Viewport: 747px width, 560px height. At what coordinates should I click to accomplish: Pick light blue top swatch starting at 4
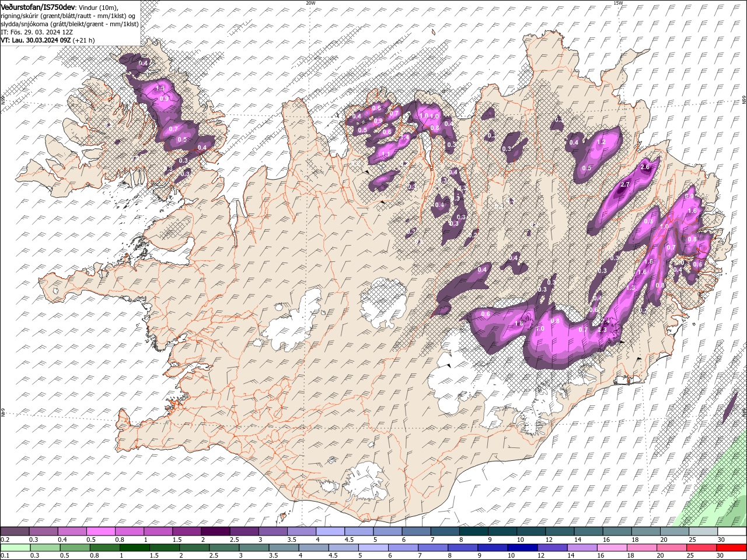(330, 531)
